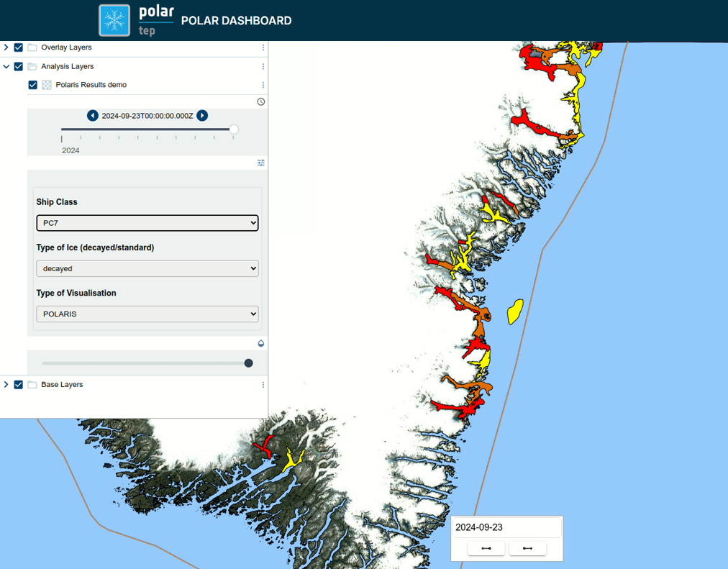Image resolution: width=728 pixels, height=569 pixels.
Task: Open the clock time-control icon
Action: 261,101
